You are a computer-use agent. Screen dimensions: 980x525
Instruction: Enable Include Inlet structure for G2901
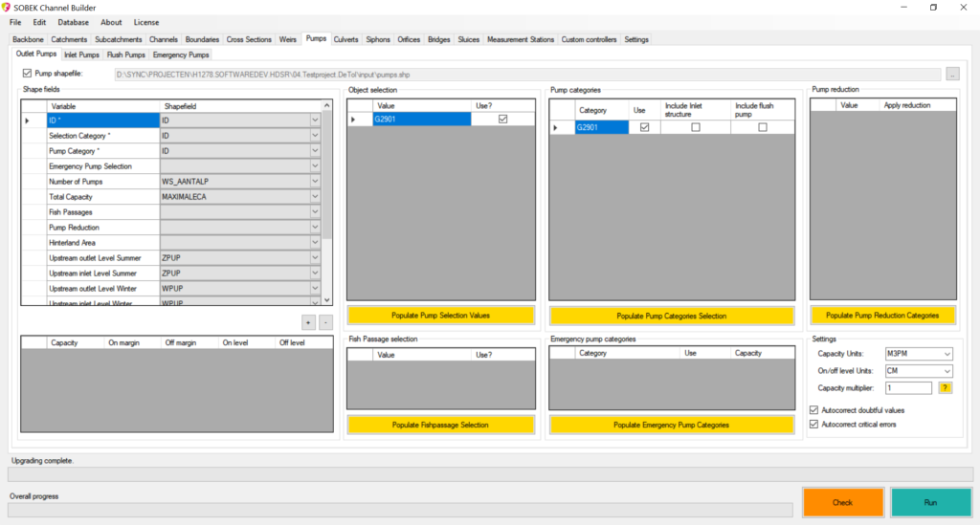(696, 127)
